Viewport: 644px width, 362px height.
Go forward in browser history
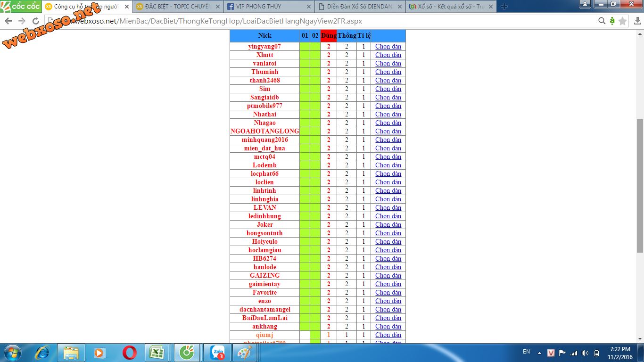coord(22,21)
